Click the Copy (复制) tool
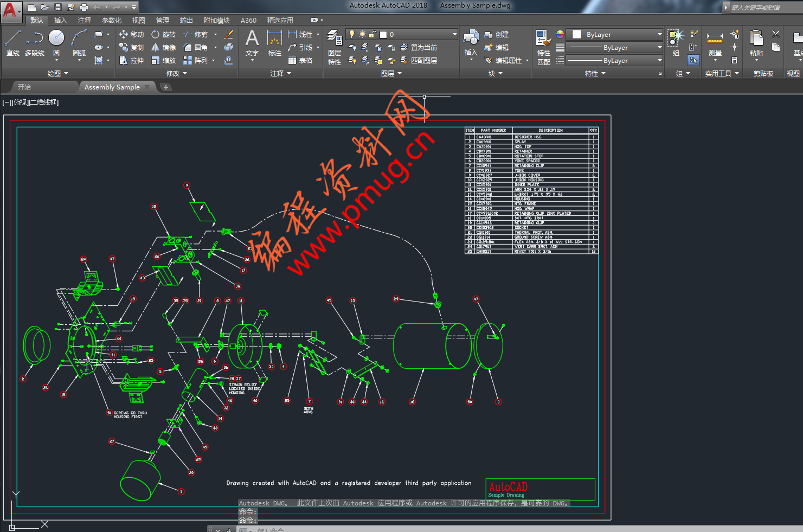803x532 pixels. click(x=132, y=47)
